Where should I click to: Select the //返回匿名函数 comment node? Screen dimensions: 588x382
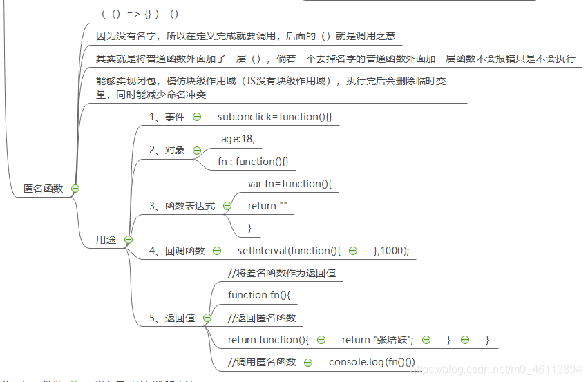[262, 318]
